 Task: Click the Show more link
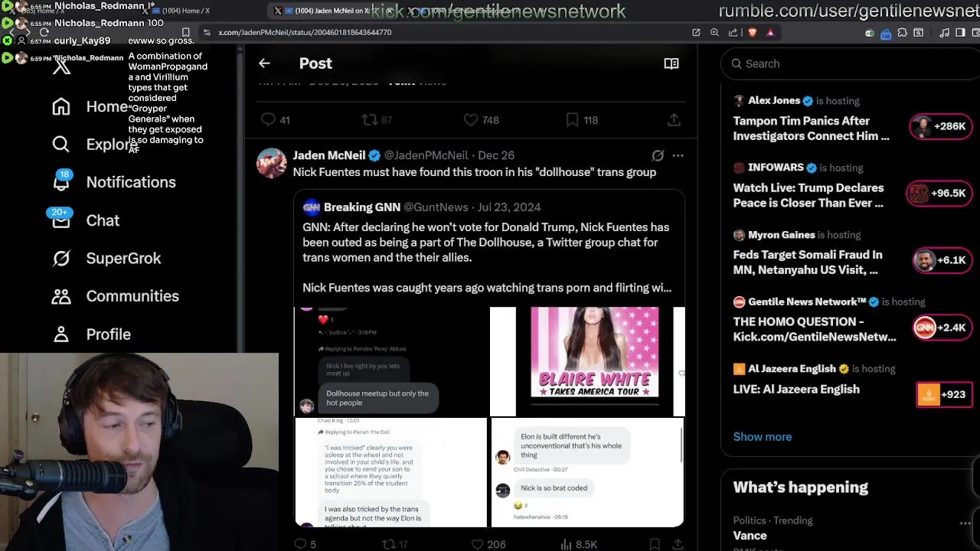point(763,436)
